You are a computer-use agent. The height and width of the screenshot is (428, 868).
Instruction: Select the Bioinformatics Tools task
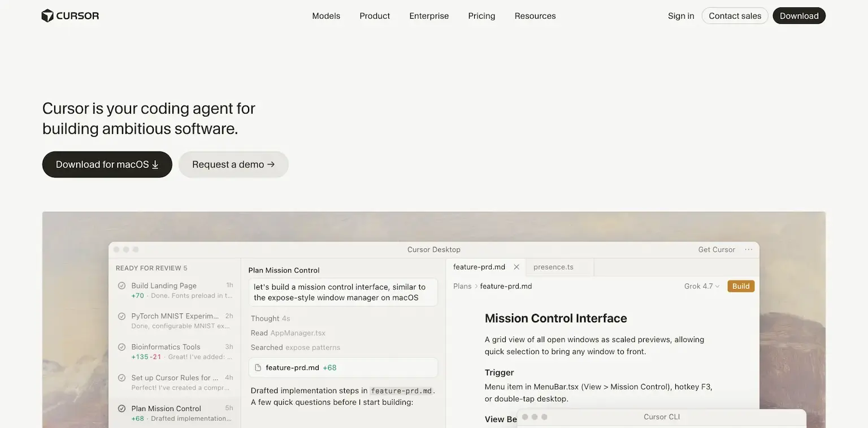click(x=175, y=352)
